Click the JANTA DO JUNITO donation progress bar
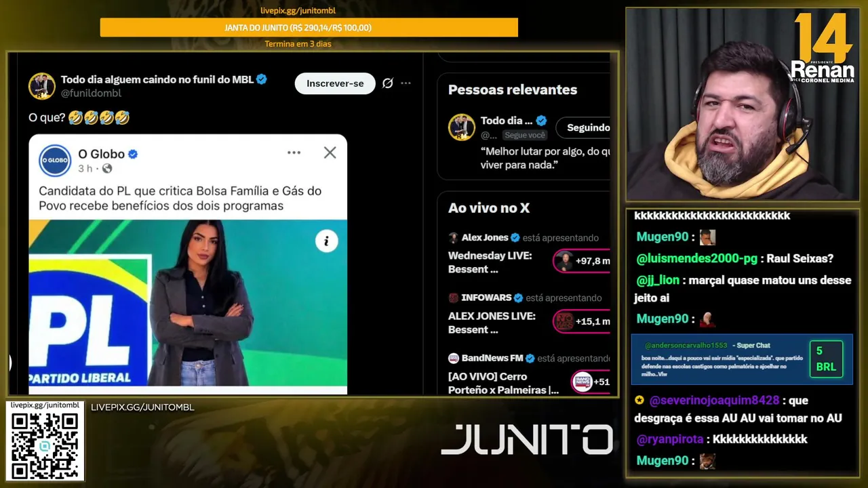This screenshot has width=868, height=488. click(309, 28)
